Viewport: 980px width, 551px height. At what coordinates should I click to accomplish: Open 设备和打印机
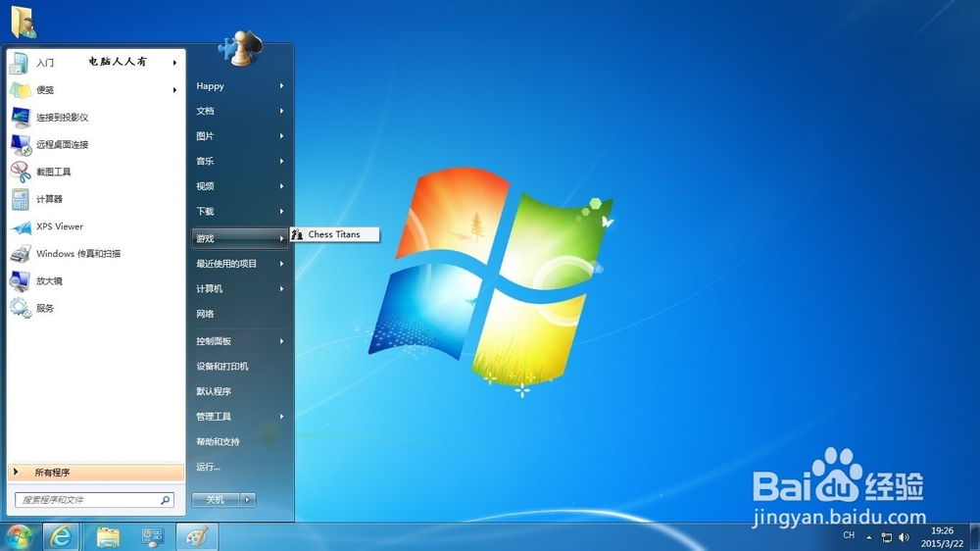(240, 366)
